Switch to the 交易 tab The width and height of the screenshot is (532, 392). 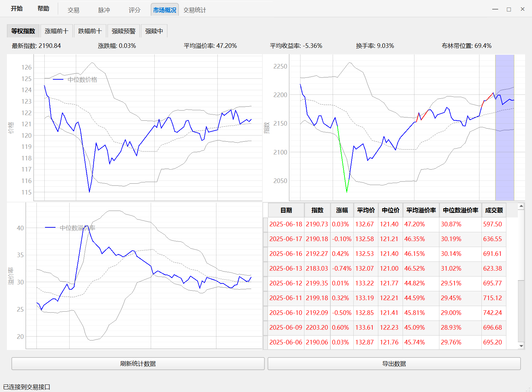tap(73, 10)
